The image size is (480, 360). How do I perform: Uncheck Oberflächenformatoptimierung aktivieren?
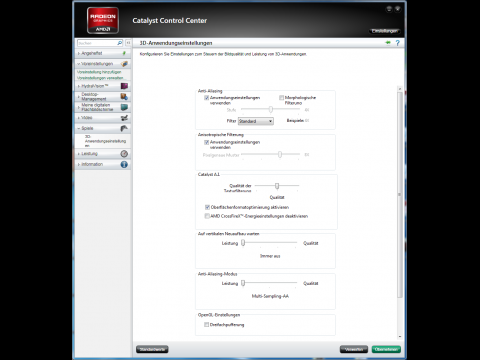[x=207, y=207]
